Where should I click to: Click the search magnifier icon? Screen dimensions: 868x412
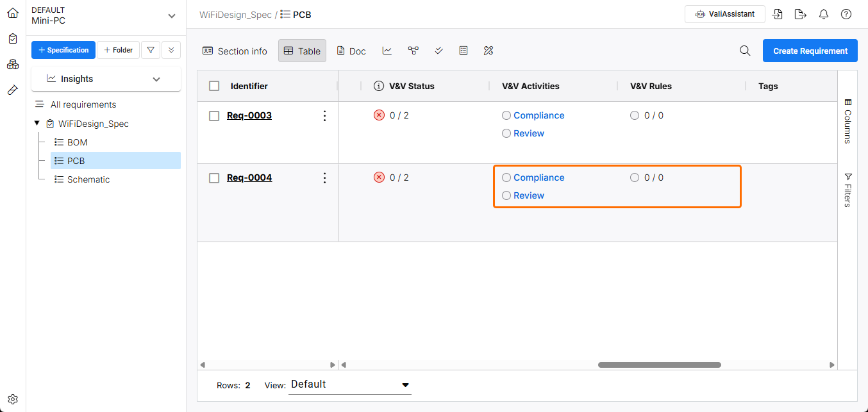click(745, 51)
